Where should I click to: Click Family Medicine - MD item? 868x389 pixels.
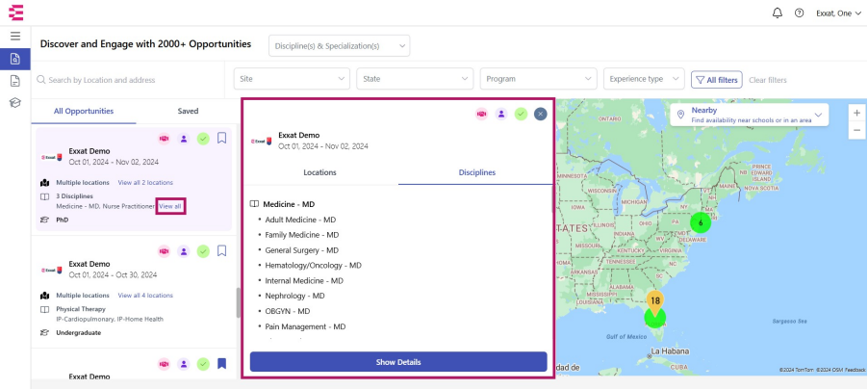coord(302,235)
